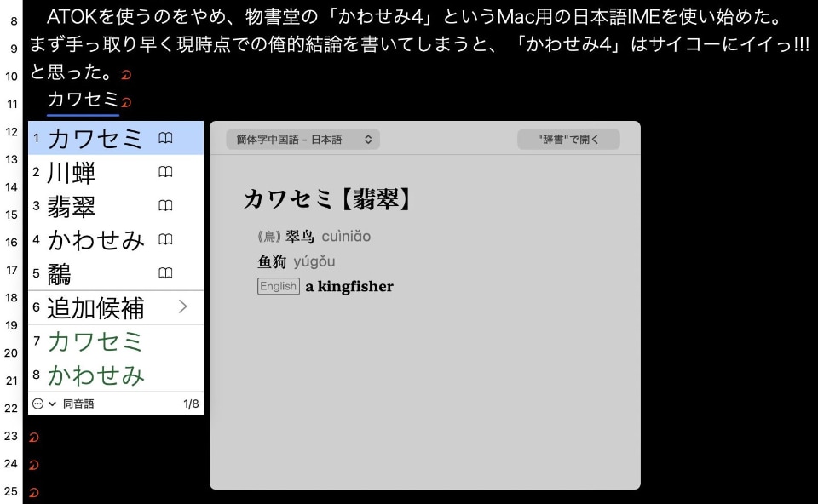Click the English tag in dictionary entry
This screenshot has height=504, width=818.
coord(279,286)
